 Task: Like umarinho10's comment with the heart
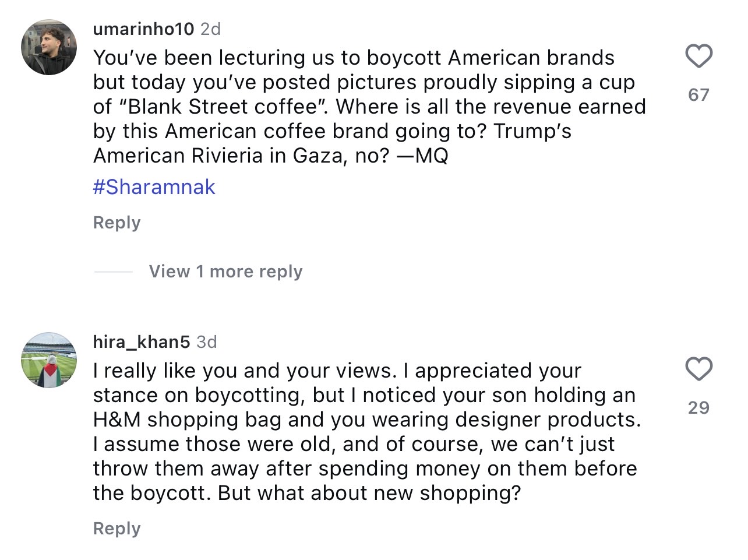(x=698, y=57)
